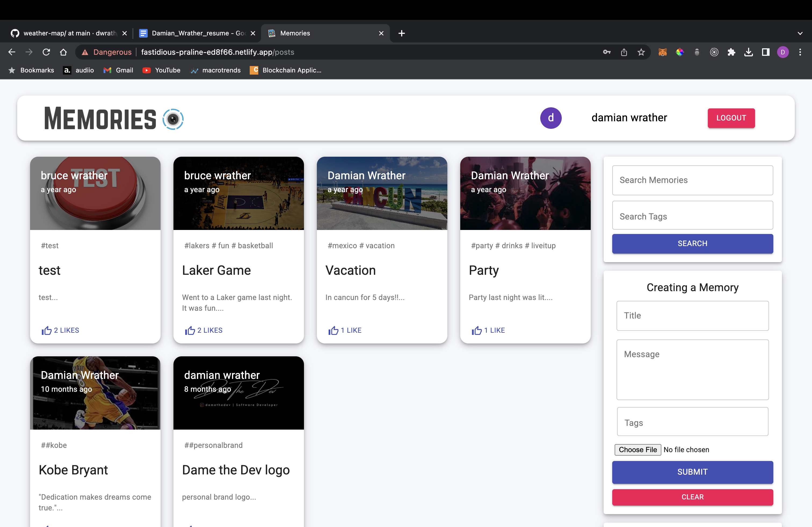
Task: Click the Search Memories input field
Action: click(x=692, y=180)
